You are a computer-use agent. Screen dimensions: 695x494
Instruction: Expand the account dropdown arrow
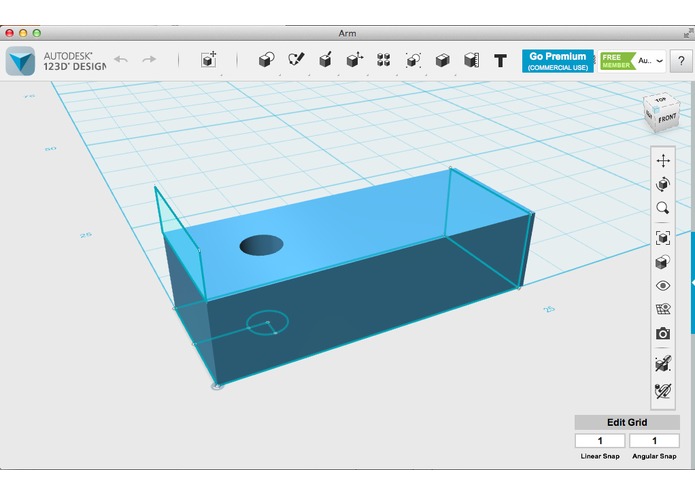660,61
